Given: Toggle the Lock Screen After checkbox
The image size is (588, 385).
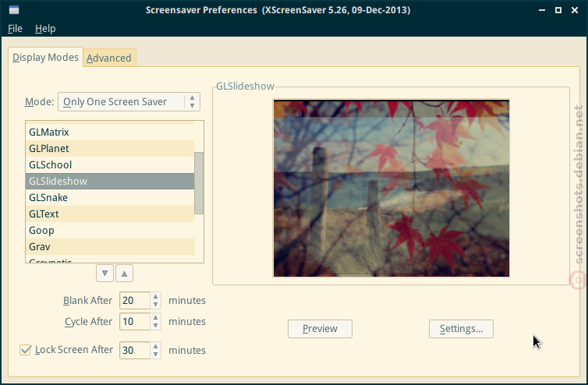Looking at the screenshot, I should pos(26,350).
